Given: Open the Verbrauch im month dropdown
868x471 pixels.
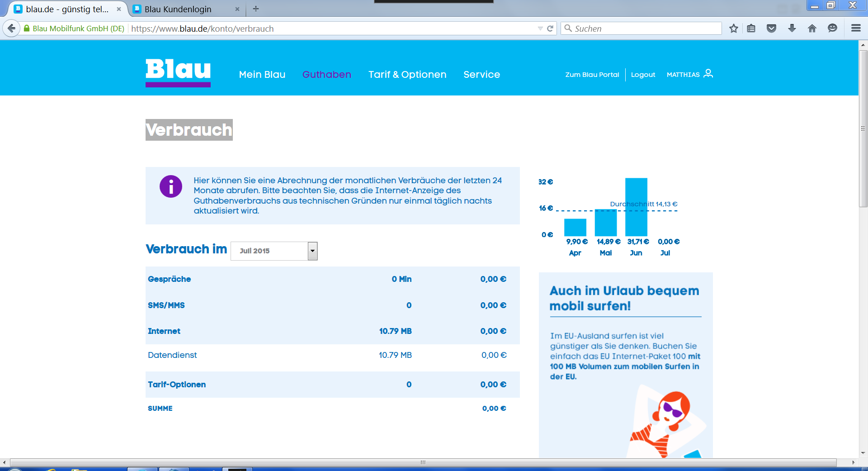Looking at the screenshot, I should pos(274,251).
